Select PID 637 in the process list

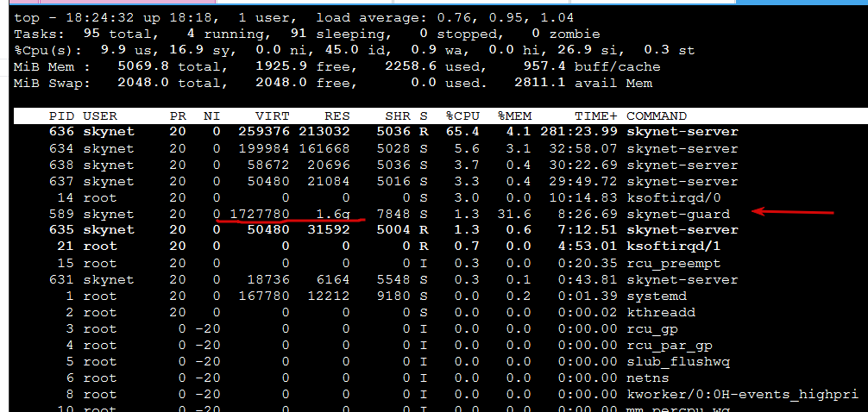coord(61,181)
